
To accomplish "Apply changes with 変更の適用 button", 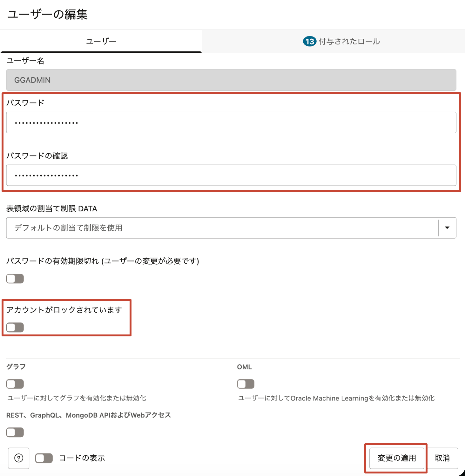I will pos(397,458).
